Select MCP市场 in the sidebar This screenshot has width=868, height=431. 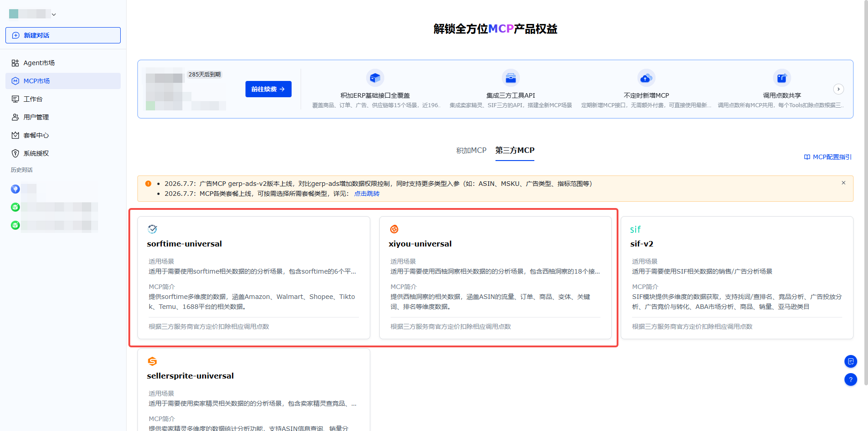63,81
